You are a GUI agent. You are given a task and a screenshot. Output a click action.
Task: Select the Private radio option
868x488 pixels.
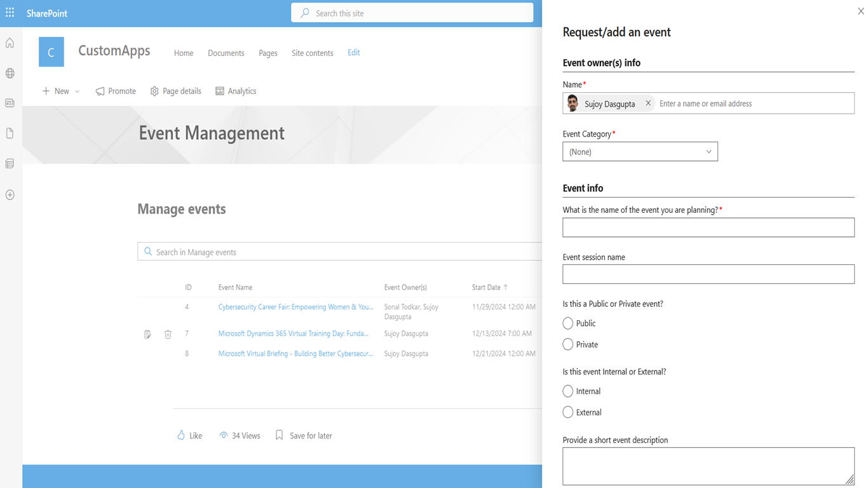568,344
